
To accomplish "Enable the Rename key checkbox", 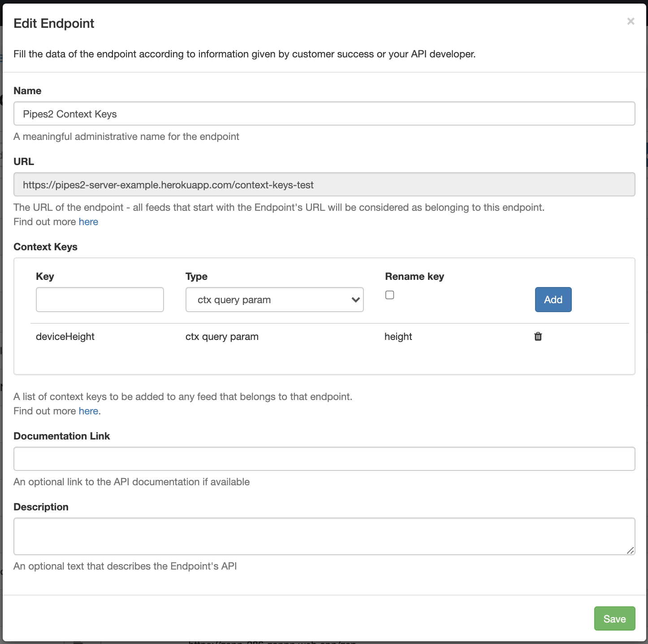I will [x=390, y=295].
